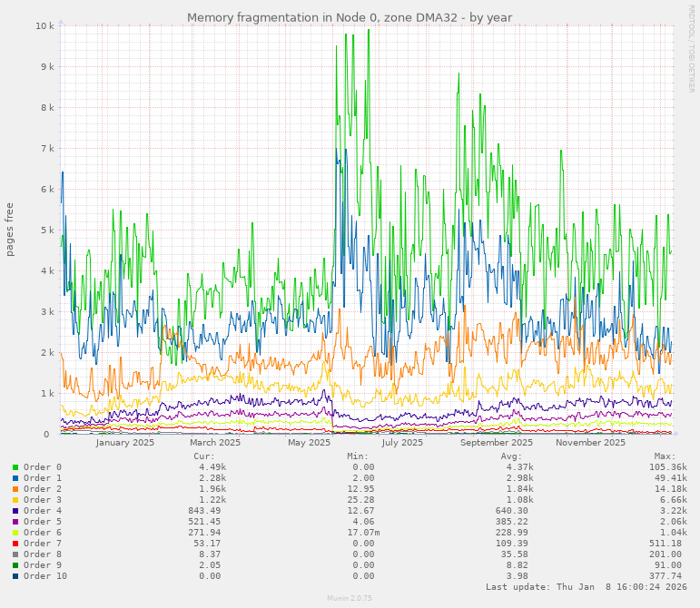Click Order 6 min value '17.07m'
Image resolution: width=700 pixels, height=608 pixels.
point(363,532)
